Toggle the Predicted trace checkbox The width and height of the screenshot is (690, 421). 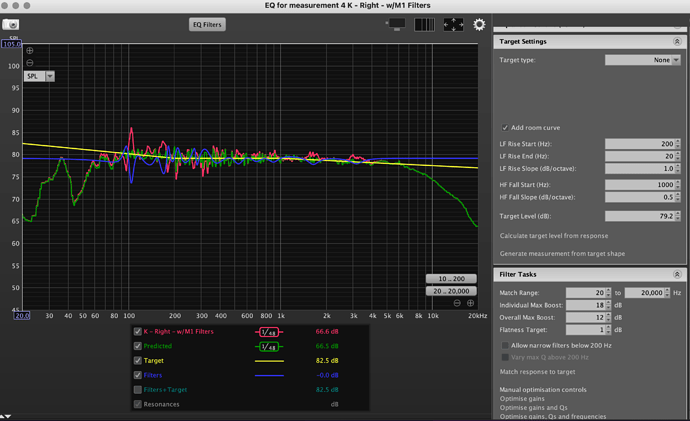click(138, 346)
